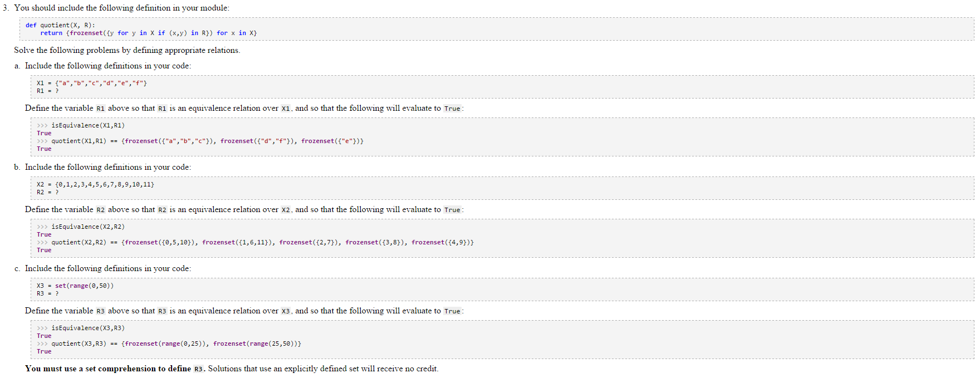Click 'isEquivalence(X1,R1)' in the first console block

[88, 125]
